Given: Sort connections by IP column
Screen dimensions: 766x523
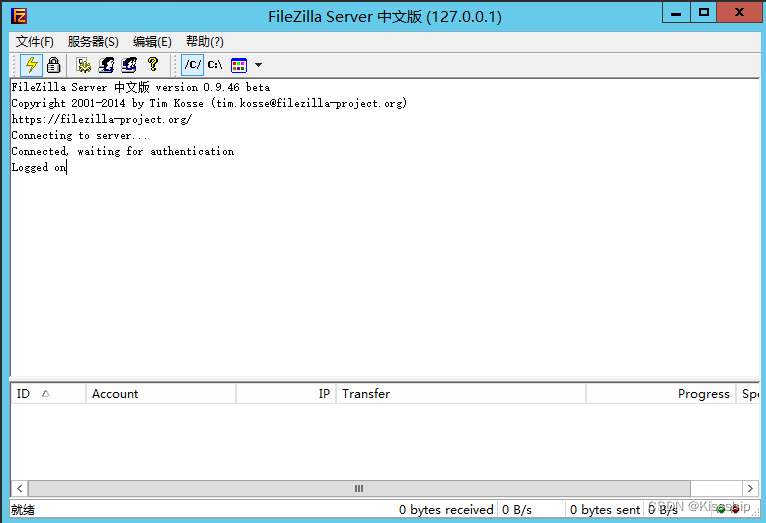Looking at the screenshot, I should tap(286, 394).
